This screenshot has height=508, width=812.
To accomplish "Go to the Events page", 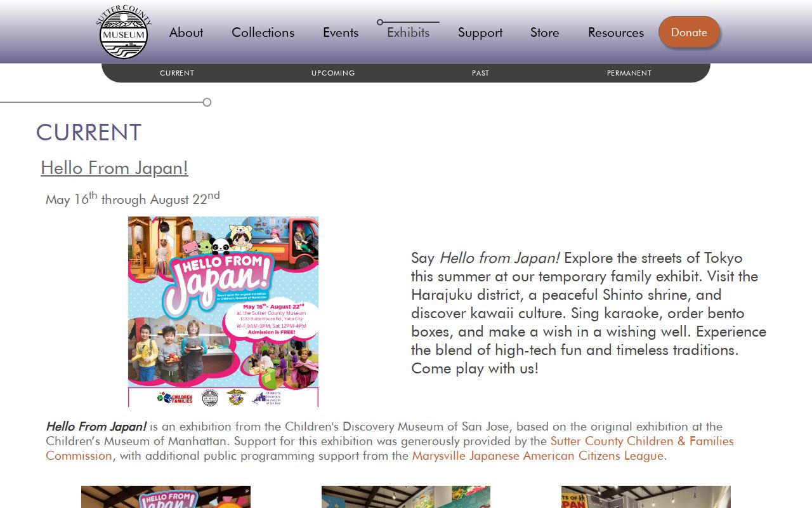I will (341, 32).
